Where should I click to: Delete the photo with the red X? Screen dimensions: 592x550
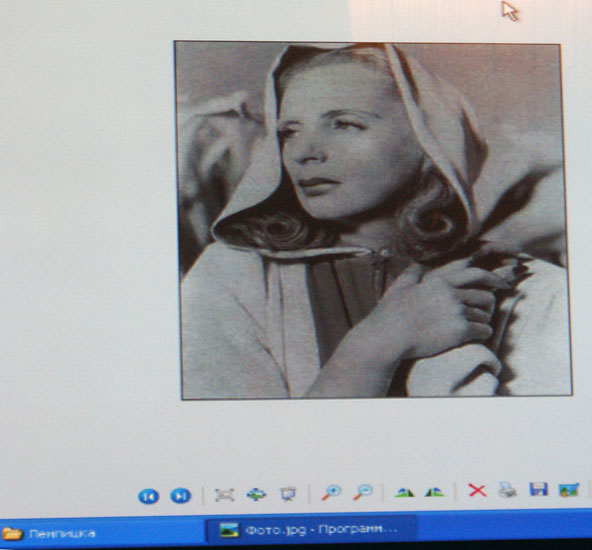point(477,491)
